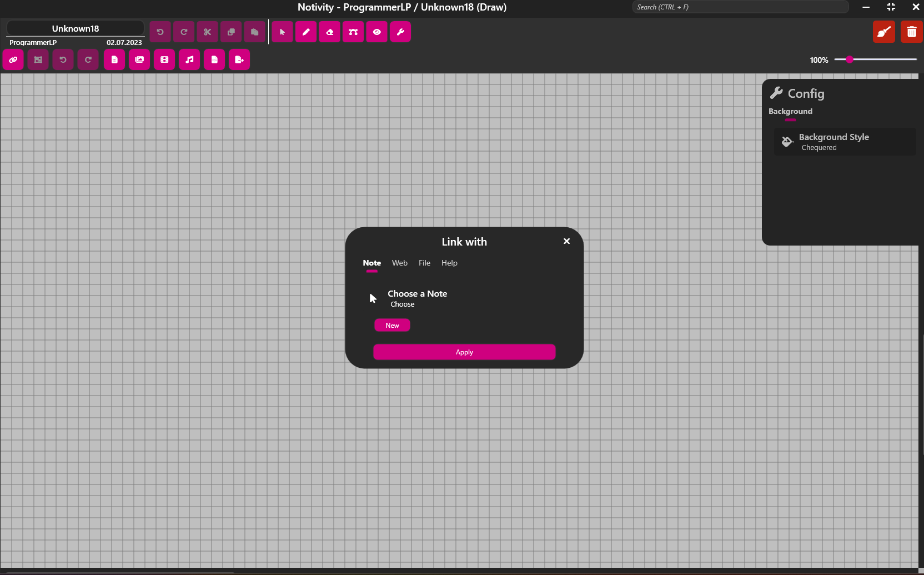Select the Pencil drawing tool

point(306,32)
